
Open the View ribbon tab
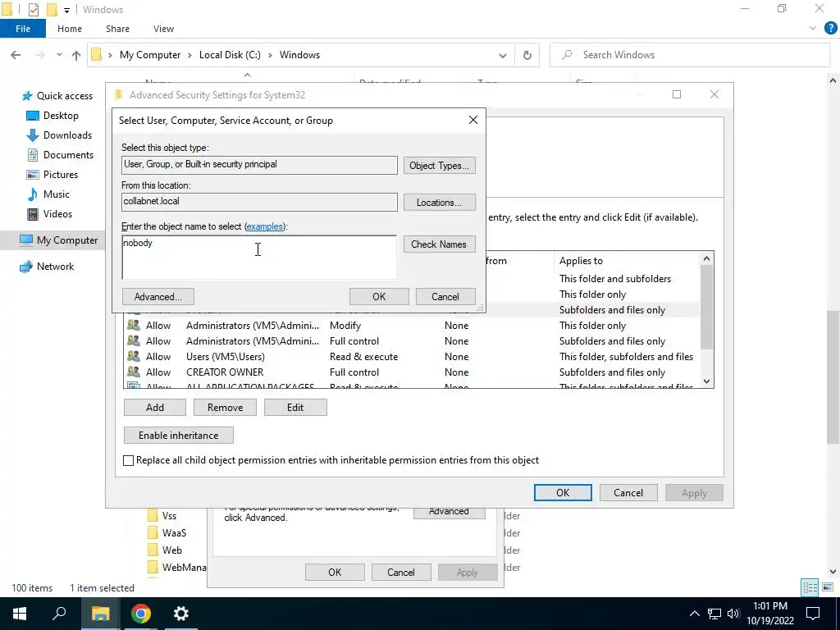point(163,29)
